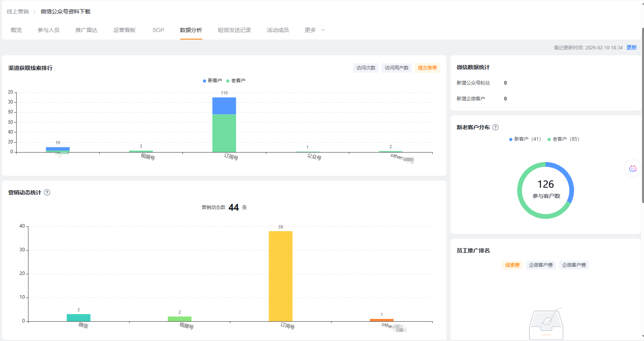
Task: Select 访问用户数 chart filter
Action: [x=397, y=68]
